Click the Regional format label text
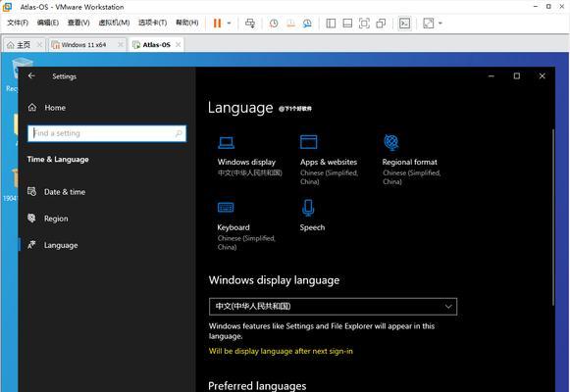This screenshot has width=570, height=392. (410, 162)
